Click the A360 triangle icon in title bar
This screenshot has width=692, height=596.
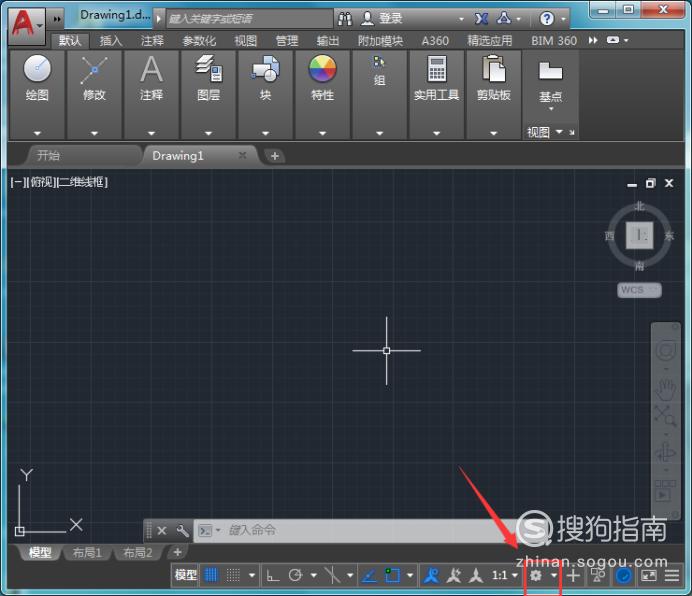504,18
